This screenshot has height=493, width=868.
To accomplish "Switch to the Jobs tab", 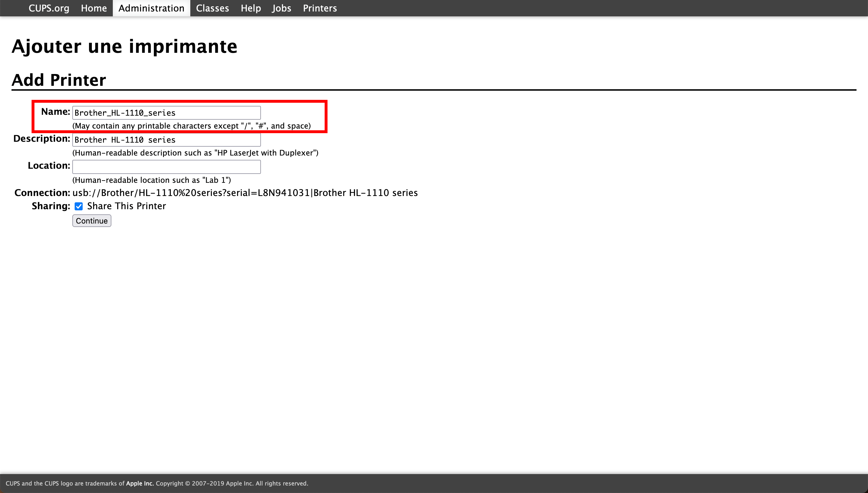I will (x=281, y=8).
